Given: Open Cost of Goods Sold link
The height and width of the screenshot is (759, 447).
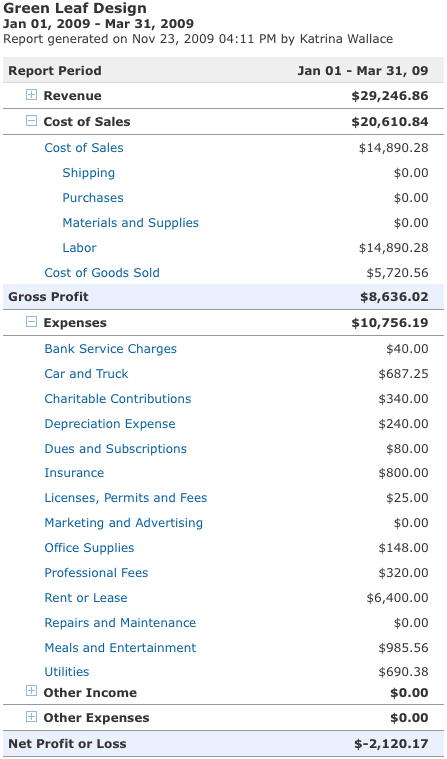Looking at the screenshot, I should [x=102, y=273].
